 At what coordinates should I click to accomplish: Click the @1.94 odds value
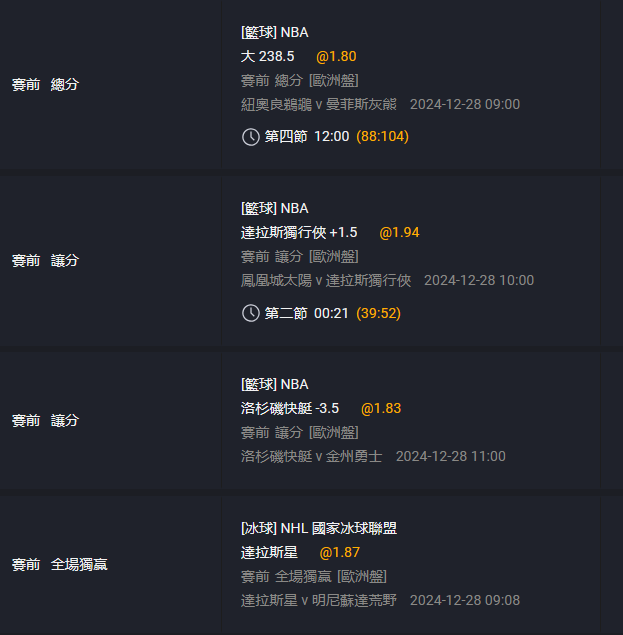click(x=399, y=232)
